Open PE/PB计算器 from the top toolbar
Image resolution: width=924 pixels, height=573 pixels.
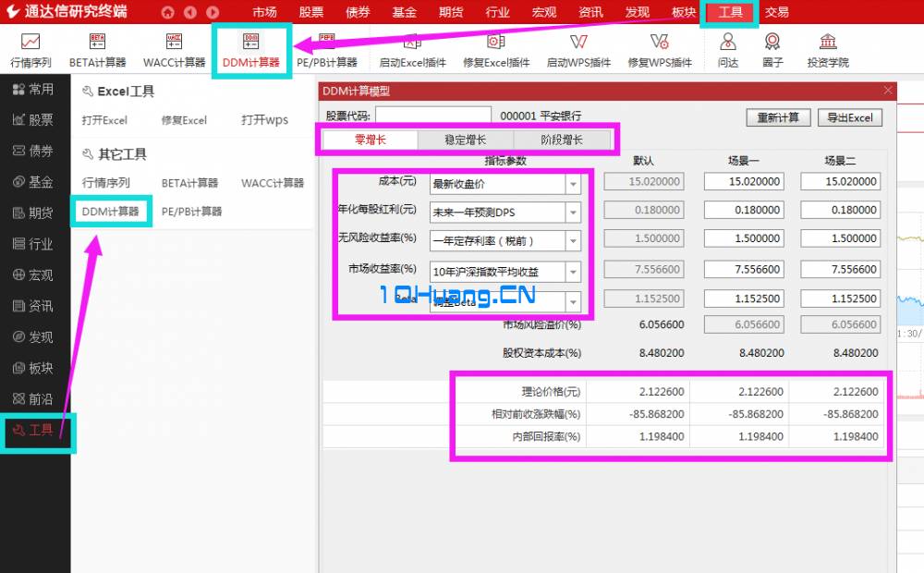pyautogui.click(x=327, y=51)
